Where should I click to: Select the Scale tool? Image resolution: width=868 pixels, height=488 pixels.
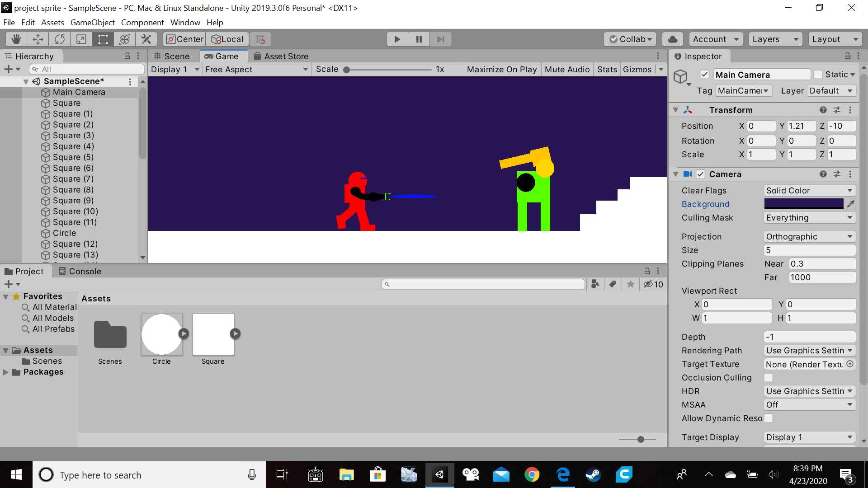pos(81,39)
